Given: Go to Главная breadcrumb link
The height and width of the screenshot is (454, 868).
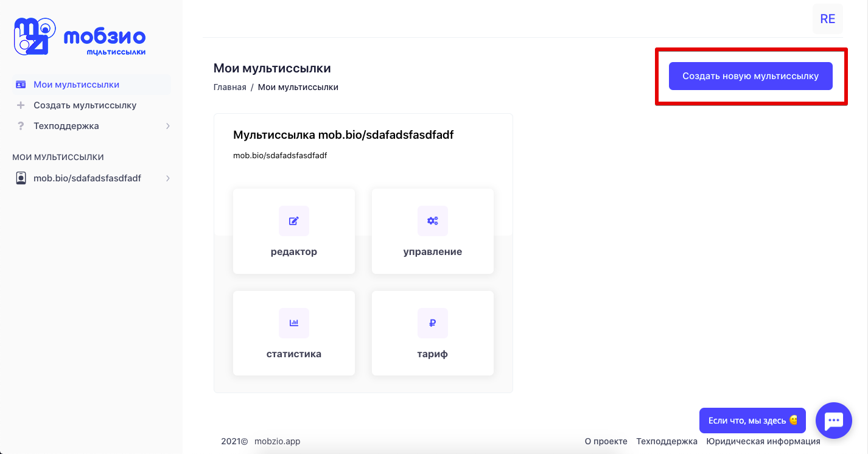Looking at the screenshot, I should point(230,87).
